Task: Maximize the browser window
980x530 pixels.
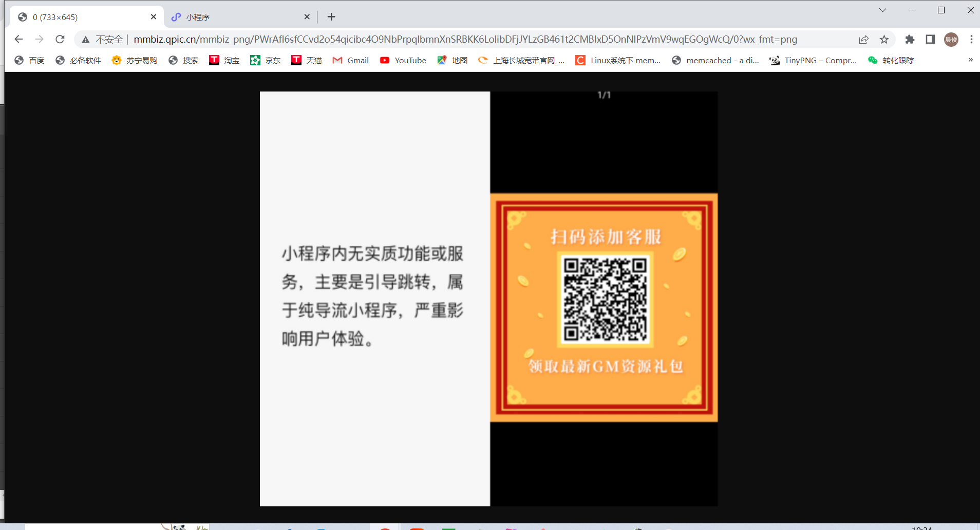Action: tap(941, 10)
